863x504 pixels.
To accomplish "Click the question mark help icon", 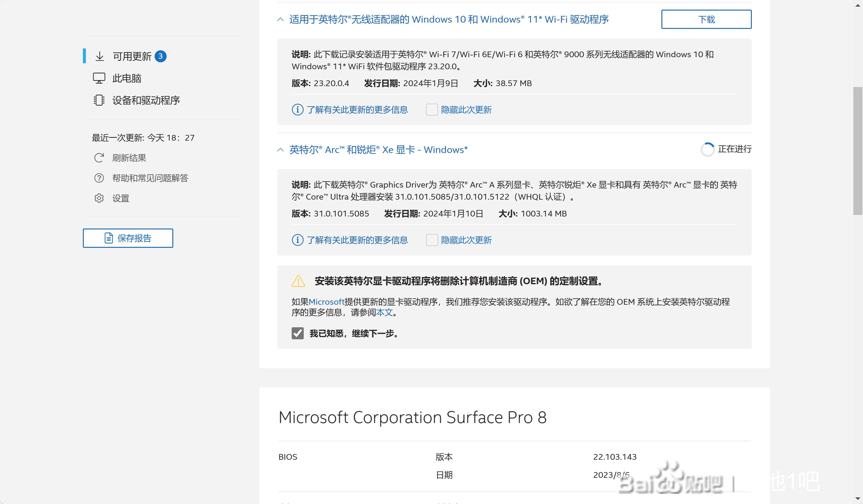I will point(99,178).
